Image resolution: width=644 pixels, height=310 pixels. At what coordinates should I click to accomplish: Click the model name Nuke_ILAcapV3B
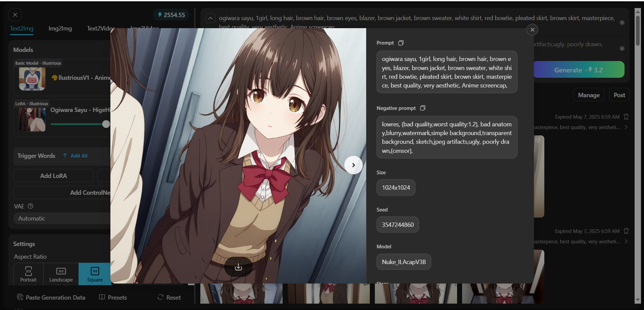pos(404,262)
